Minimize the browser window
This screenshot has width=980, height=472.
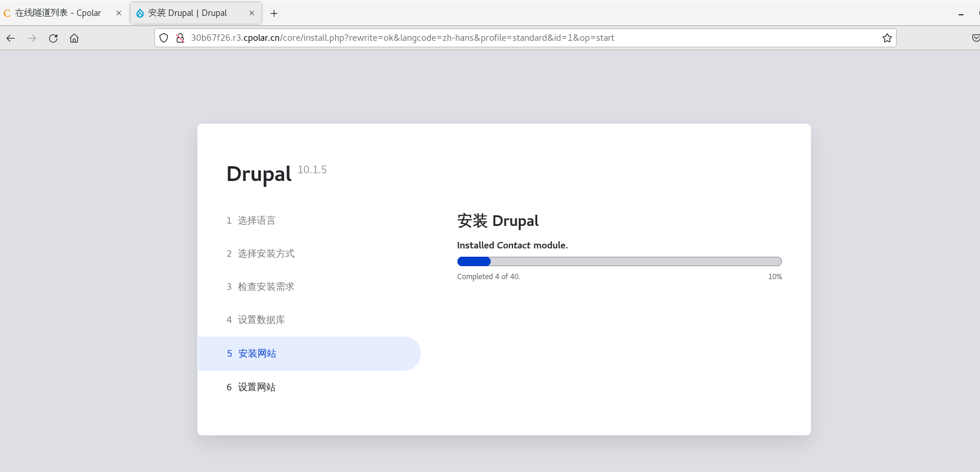coord(961,14)
